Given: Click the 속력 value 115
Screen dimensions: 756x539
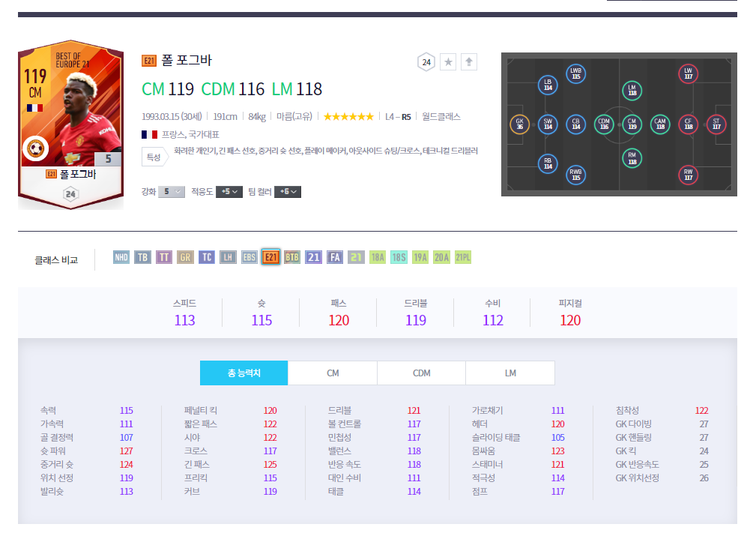Looking at the screenshot, I should (x=127, y=410).
